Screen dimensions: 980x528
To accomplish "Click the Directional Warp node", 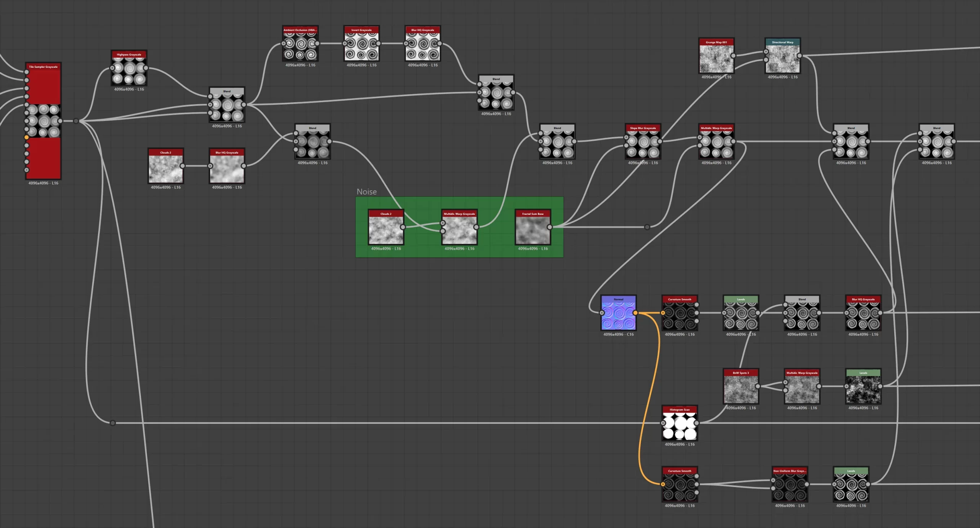I will tap(783, 56).
